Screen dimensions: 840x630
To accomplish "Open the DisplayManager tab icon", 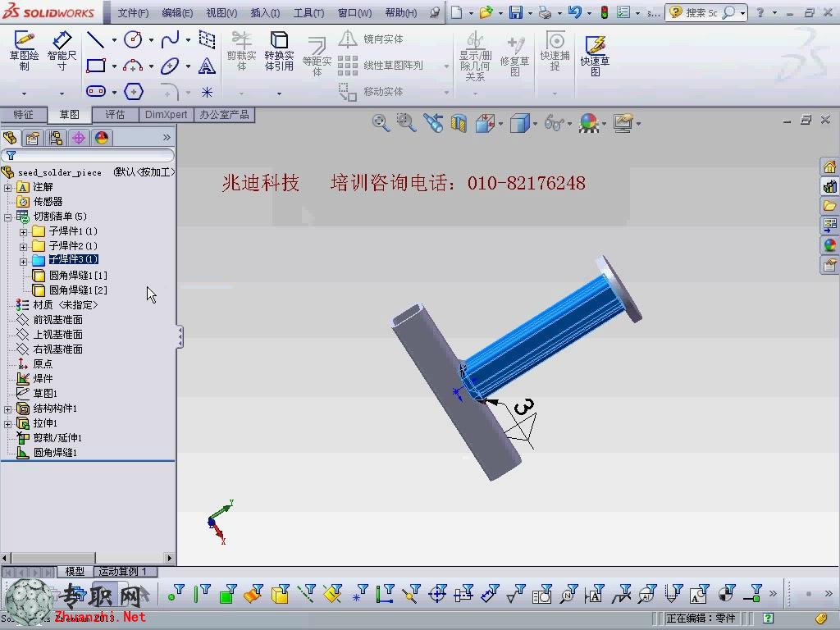I will coord(102,138).
